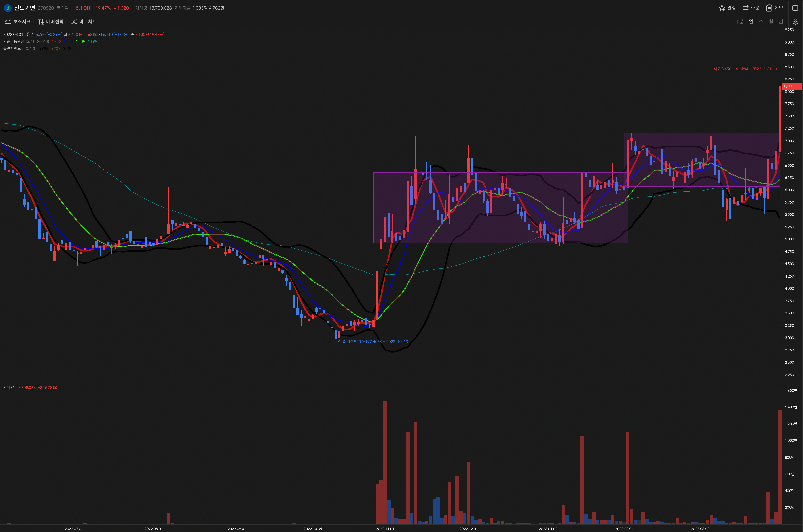Open chart settings gear icon
803x532 pixels.
pos(795,22)
